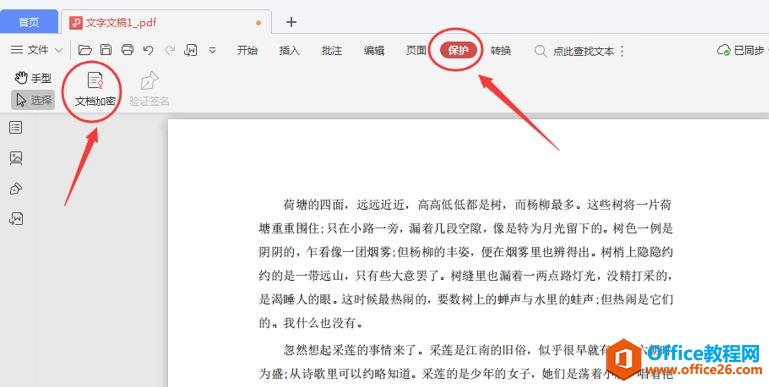Click the search magnifier icon

(540, 51)
